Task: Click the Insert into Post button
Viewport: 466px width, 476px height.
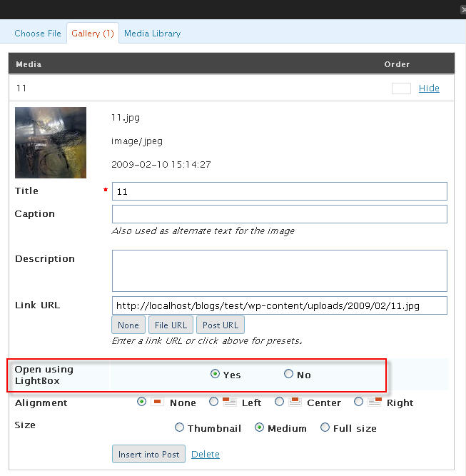Action: click(x=148, y=454)
